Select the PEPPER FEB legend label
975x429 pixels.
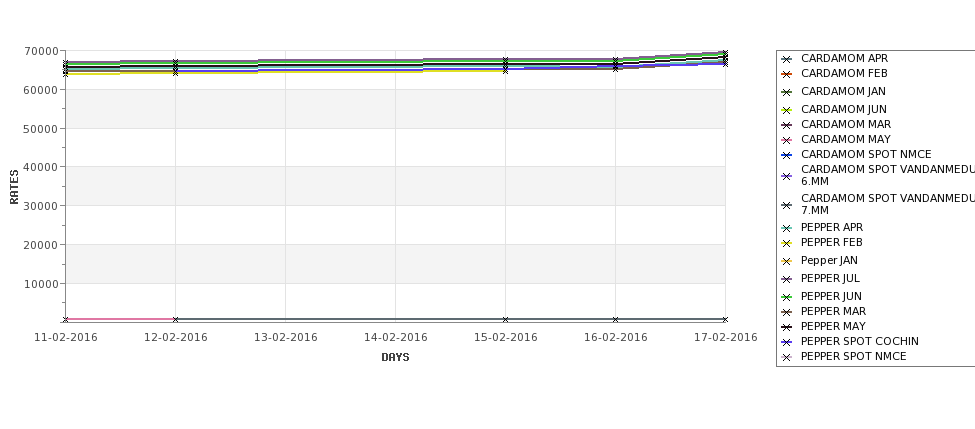[831, 242]
